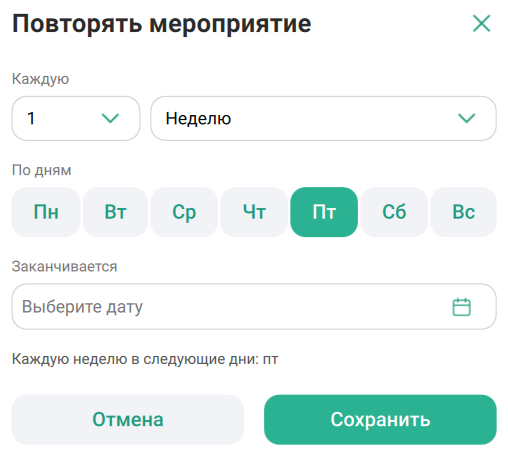
Task: Toggle the Ср day button
Action: point(184,212)
